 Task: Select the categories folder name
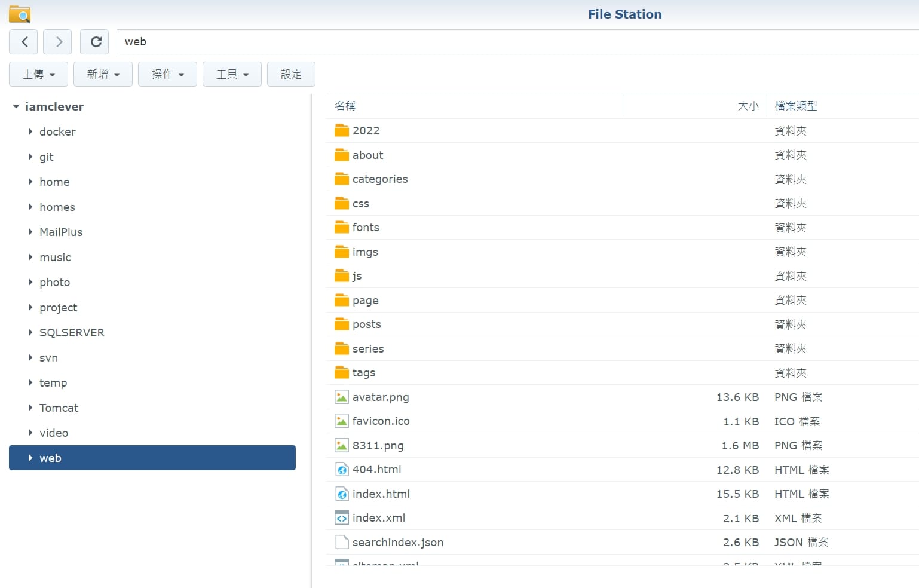[x=380, y=179]
